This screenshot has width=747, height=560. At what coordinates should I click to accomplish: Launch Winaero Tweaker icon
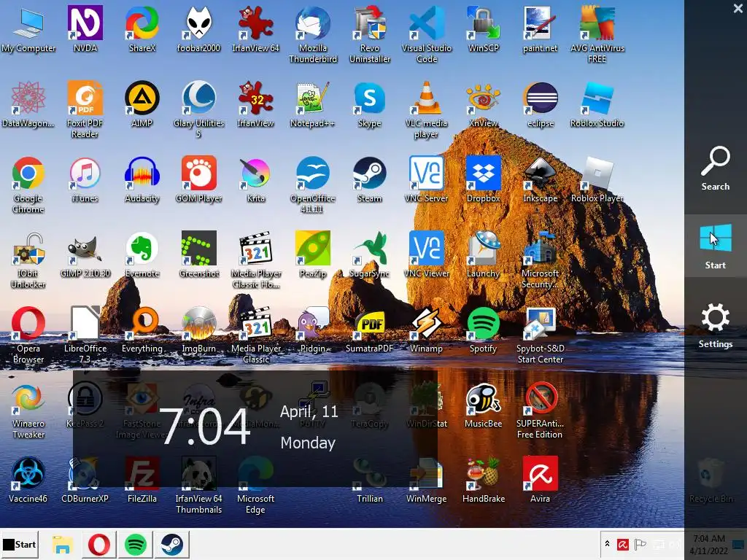[28, 411]
